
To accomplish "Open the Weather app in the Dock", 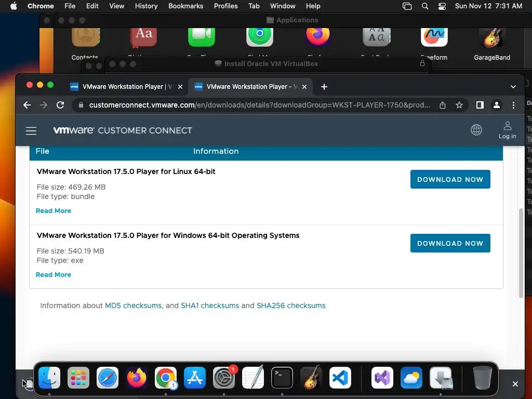I will pos(411,378).
